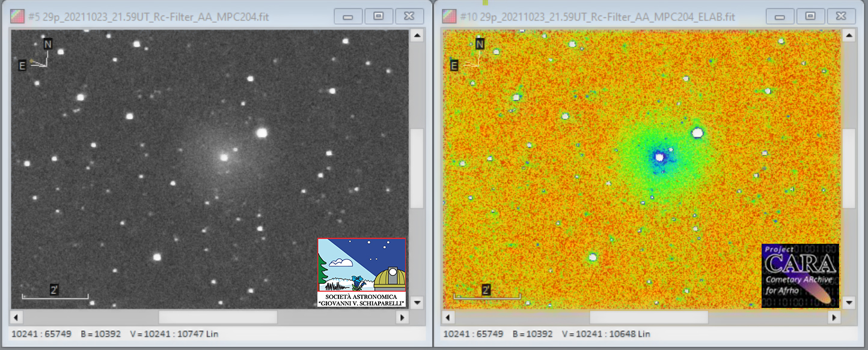The height and width of the screenshot is (350, 868).
Task: Click the N/E compass marker in false-color image
Action: 467,55
